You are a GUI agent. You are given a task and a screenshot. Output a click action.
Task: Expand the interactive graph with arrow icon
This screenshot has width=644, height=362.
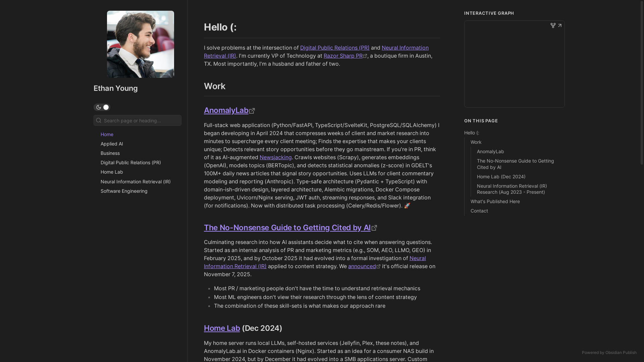[x=560, y=25]
